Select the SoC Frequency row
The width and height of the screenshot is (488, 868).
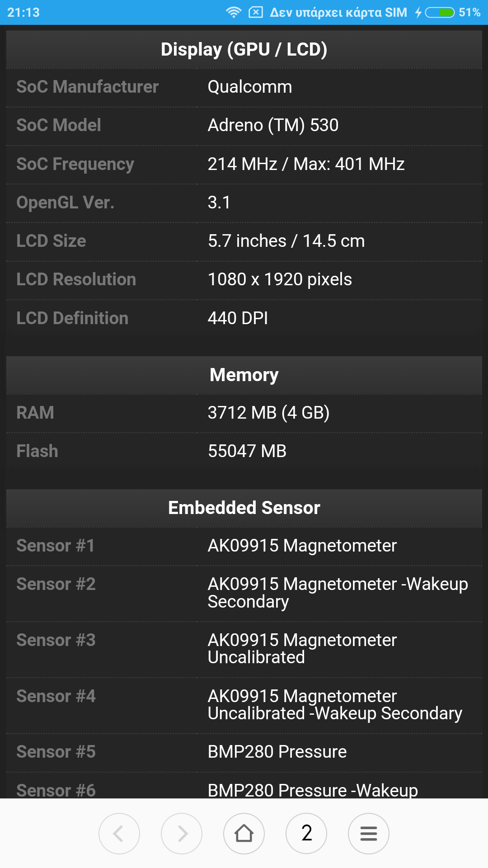[244, 164]
